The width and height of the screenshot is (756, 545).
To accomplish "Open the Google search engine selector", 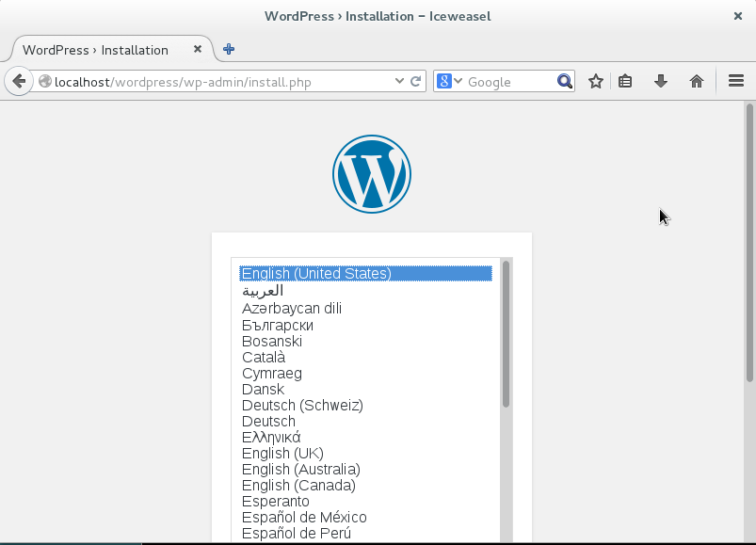I will (x=449, y=82).
